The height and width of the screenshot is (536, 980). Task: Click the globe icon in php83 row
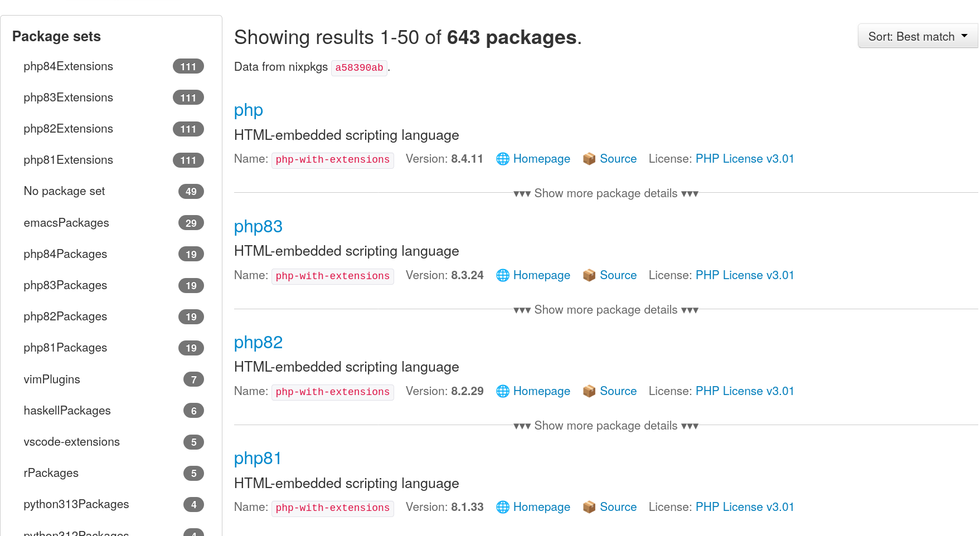coord(502,275)
